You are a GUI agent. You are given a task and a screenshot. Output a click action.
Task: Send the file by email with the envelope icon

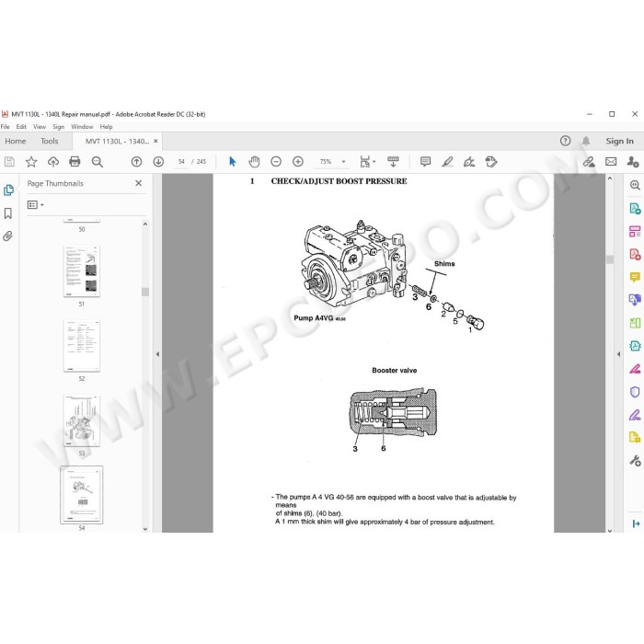[611, 162]
